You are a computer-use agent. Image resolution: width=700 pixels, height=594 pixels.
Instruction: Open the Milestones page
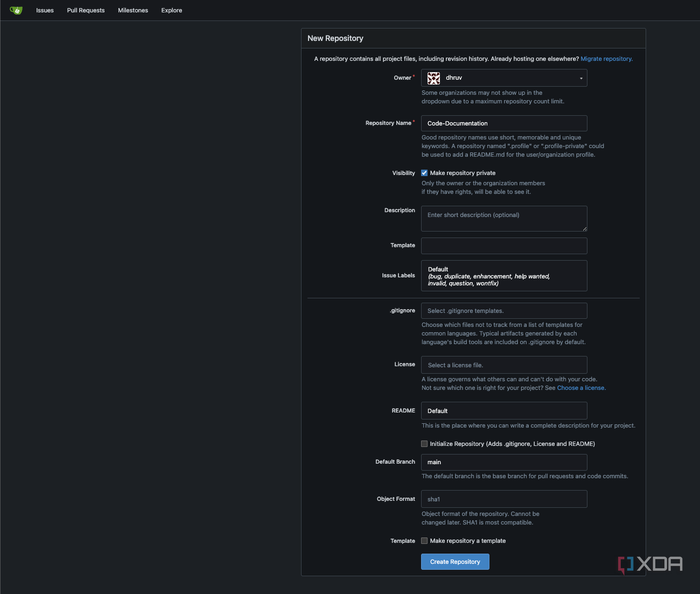pyautogui.click(x=133, y=10)
